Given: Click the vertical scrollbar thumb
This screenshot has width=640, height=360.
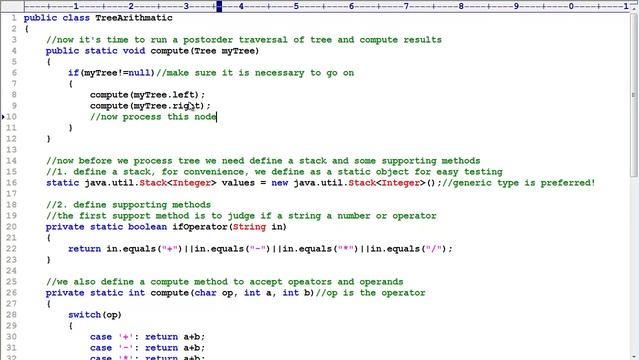Looking at the screenshot, I should tap(634, 95).
